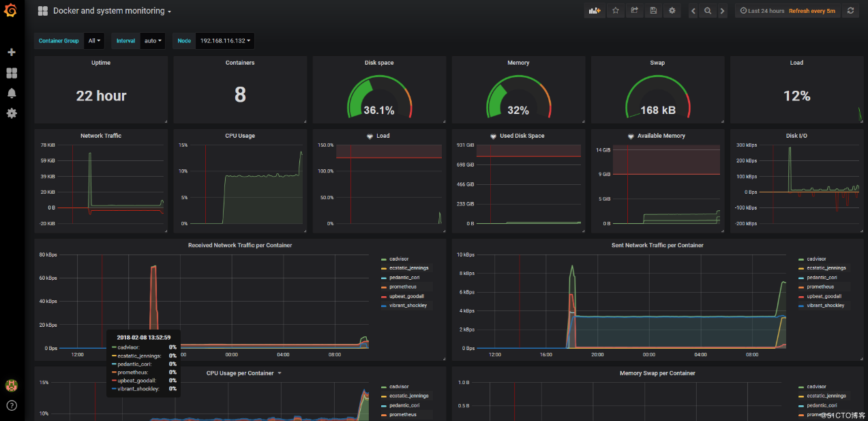This screenshot has width=868, height=421.
Task: Zoom out the time range with the magnifier
Action: tap(708, 11)
